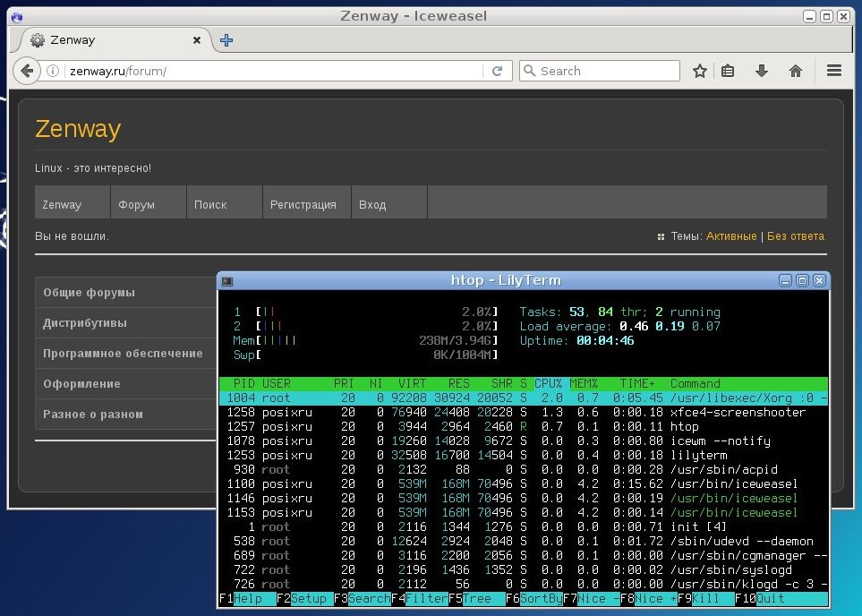Viewport: 862px width, 616px height.
Task: Open the Без ответа topics link
Action: point(796,236)
